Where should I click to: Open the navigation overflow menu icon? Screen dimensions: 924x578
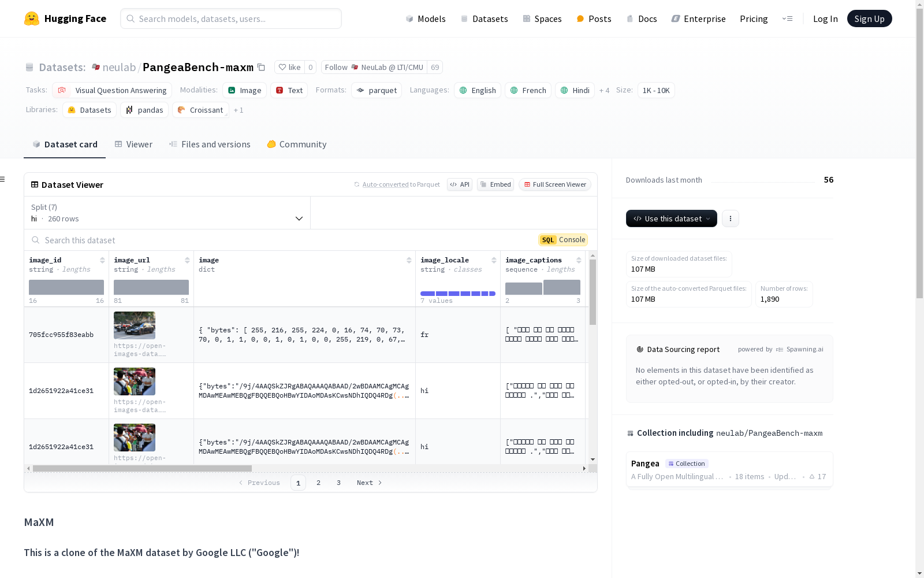coord(787,18)
